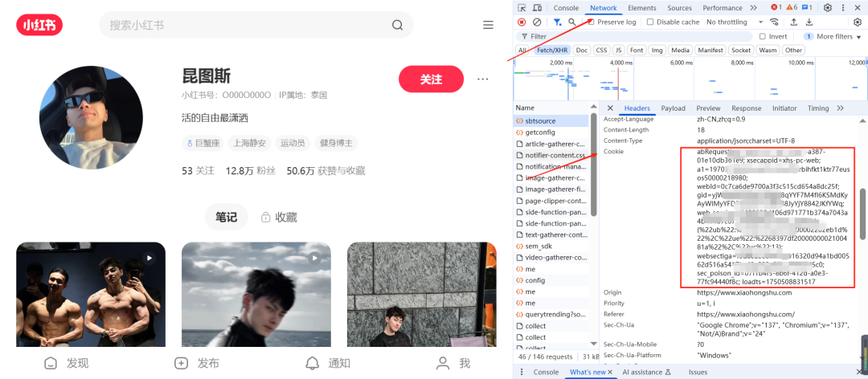
Task: Select the 收藏 favorites tab
Action: pyautogui.click(x=280, y=217)
